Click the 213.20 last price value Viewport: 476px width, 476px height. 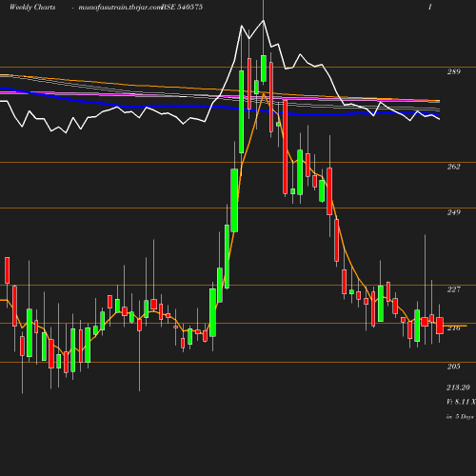[458, 387]
